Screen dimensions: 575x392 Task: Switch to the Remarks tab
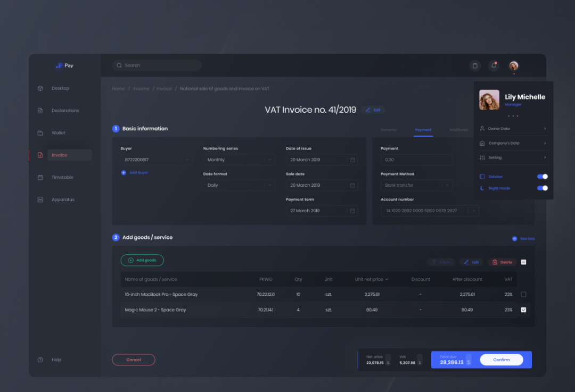point(388,130)
